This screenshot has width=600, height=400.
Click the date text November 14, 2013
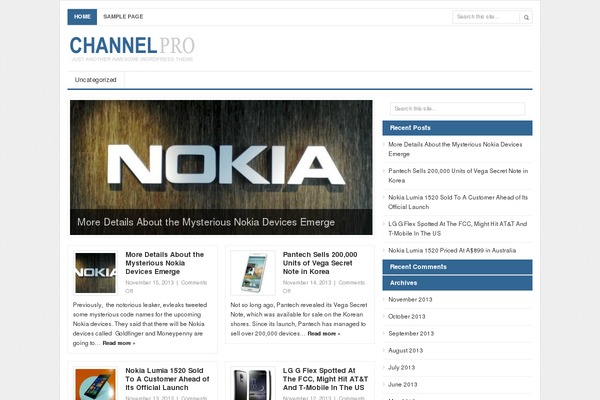tap(307, 283)
